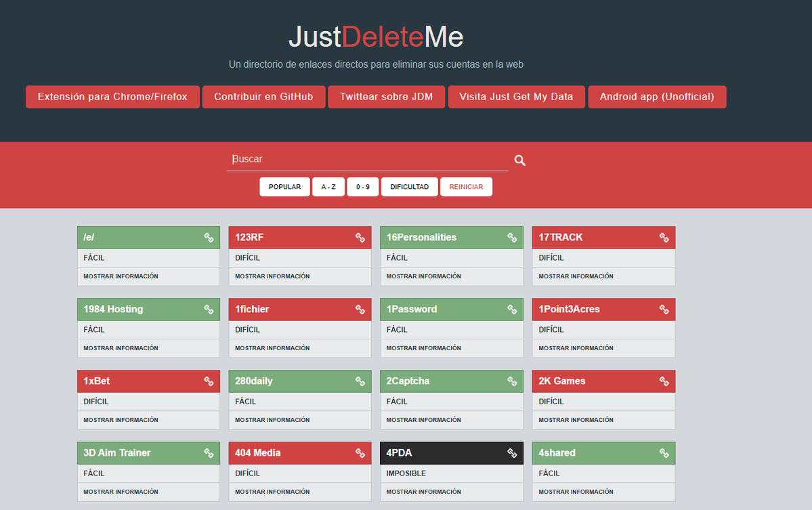Filter sites by 0 - 9
This screenshot has width=812, height=510.
tap(363, 187)
